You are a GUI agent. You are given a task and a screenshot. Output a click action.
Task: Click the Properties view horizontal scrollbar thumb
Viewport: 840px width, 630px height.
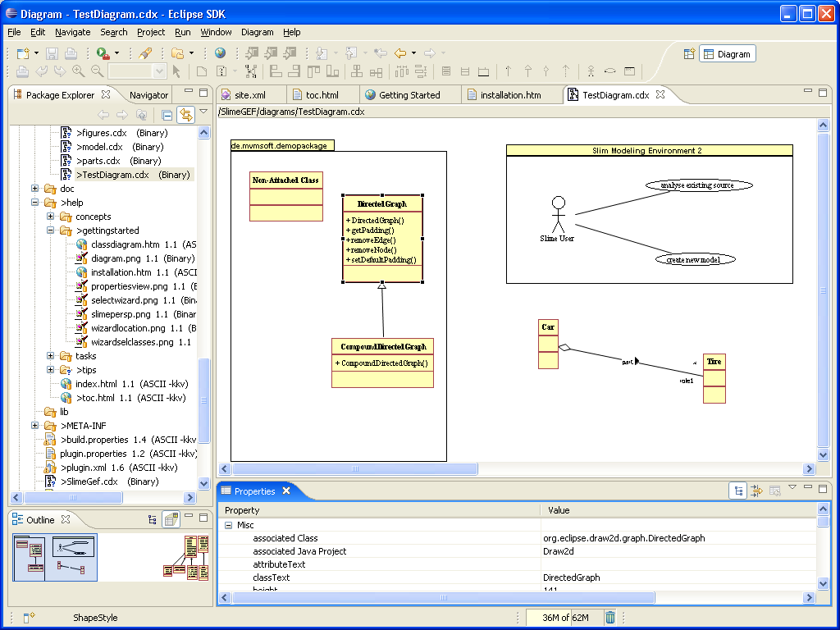point(443,597)
